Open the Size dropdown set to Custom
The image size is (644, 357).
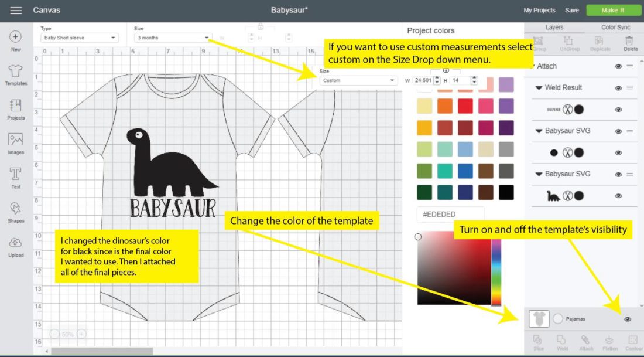coord(358,81)
